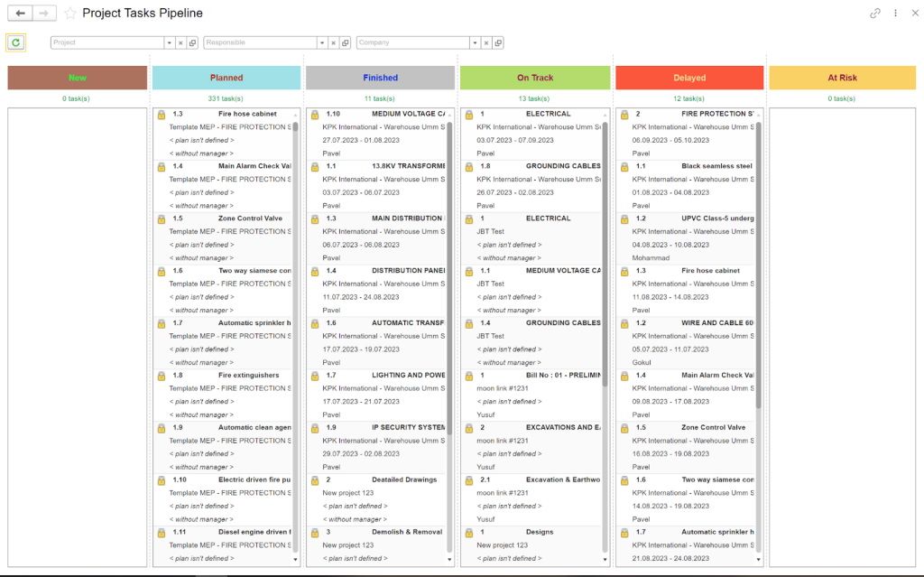Click Finished column scrollbar down arrow

pyautogui.click(x=449, y=559)
